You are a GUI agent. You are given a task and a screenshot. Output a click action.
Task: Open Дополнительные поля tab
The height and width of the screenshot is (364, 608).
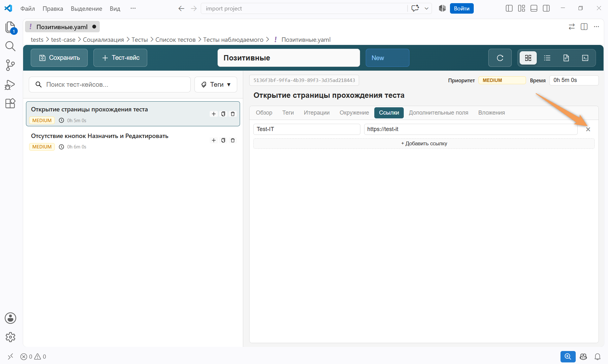[439, 113]
